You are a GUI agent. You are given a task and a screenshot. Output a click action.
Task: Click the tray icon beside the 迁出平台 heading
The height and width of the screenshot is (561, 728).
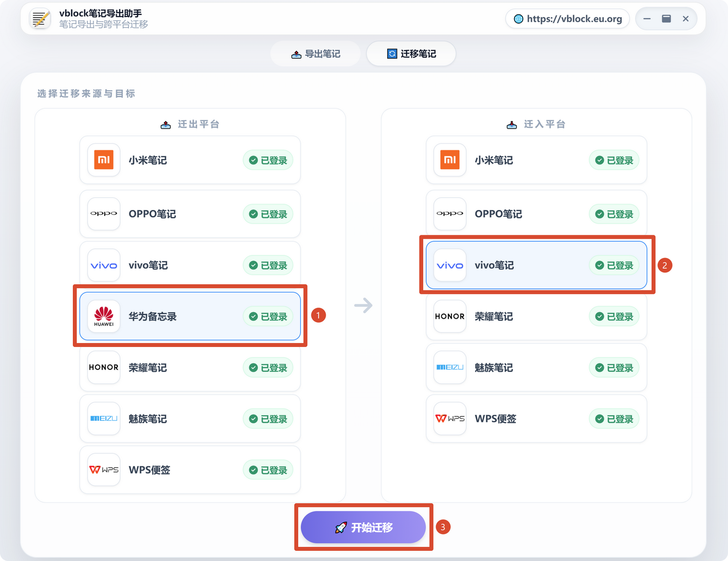(x=166, y=125)
